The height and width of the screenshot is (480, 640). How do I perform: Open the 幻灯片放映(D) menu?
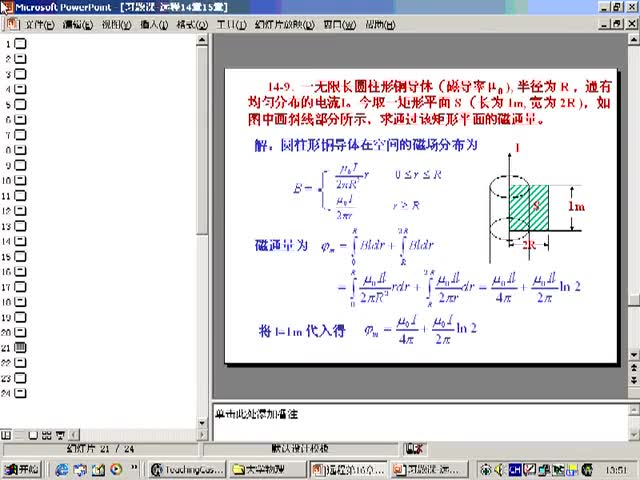[284, 25]
